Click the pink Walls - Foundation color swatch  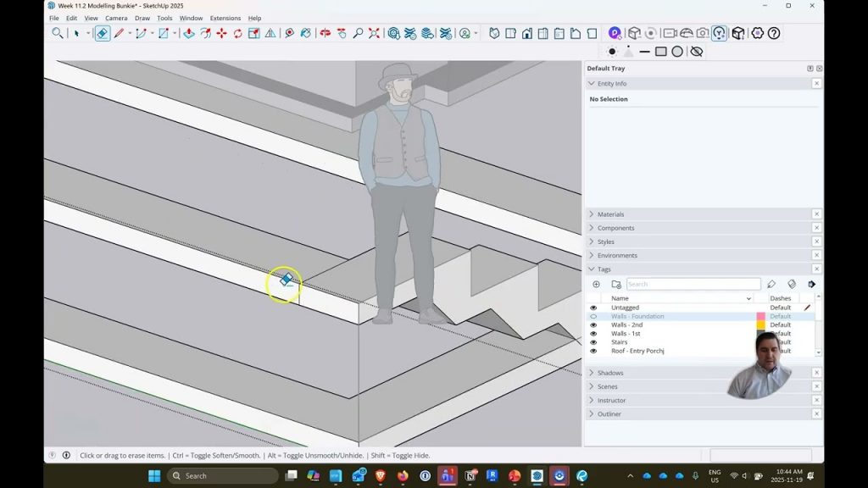[760, 317]
